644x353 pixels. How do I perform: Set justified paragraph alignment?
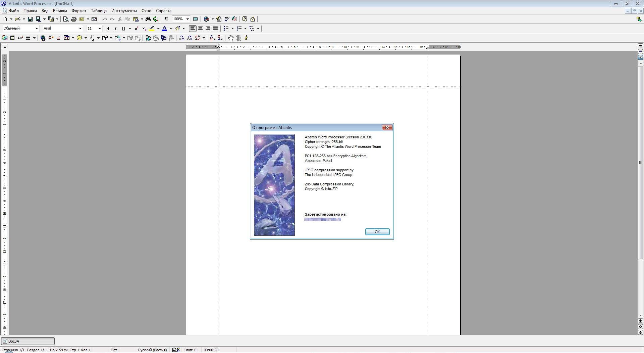[x=216, y=29]
